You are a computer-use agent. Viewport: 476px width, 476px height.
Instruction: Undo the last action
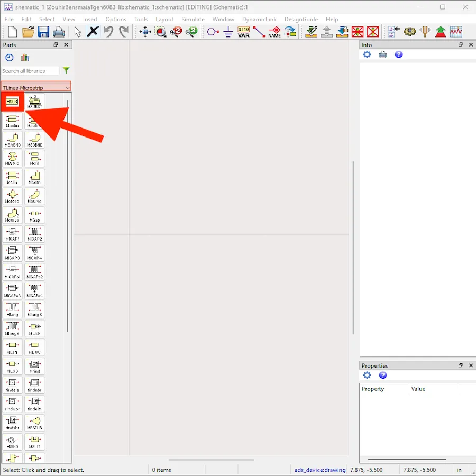[x=108, y=32]
